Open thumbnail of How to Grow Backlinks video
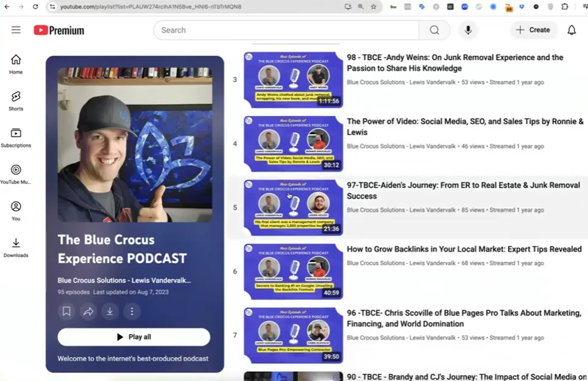The width and height of the screenshot is (588, 381). (x=293, y=271)
